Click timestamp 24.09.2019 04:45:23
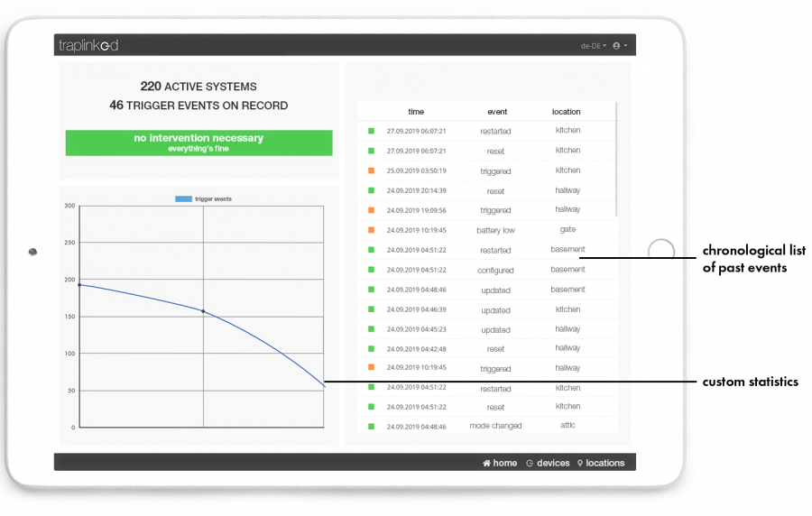Screen dimensions: 812x516 pos(416,329)
